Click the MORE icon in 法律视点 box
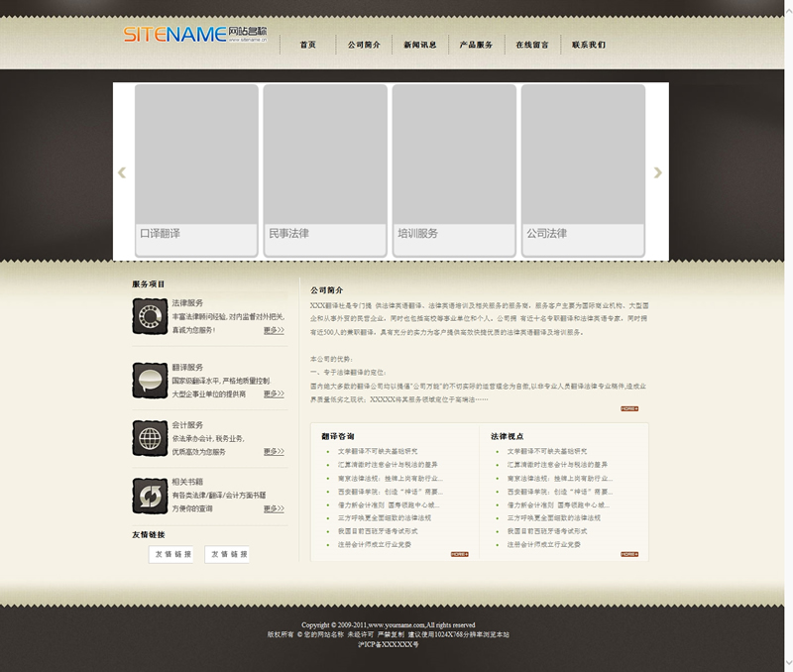 628,554
